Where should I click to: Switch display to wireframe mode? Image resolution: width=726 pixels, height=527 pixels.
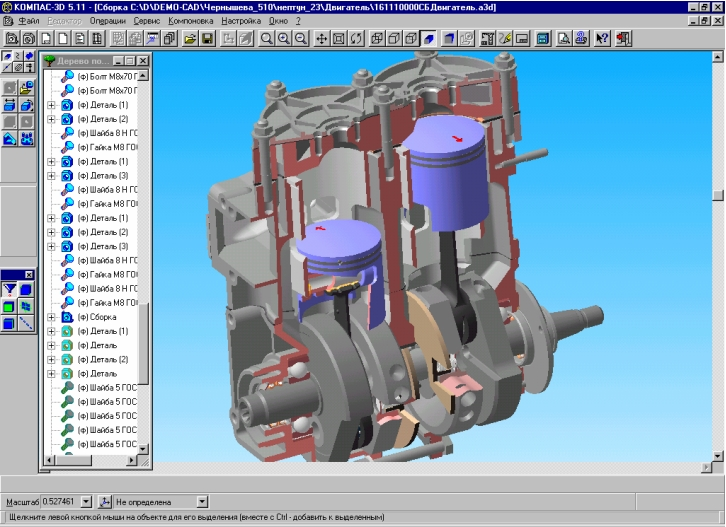point(377,38)
